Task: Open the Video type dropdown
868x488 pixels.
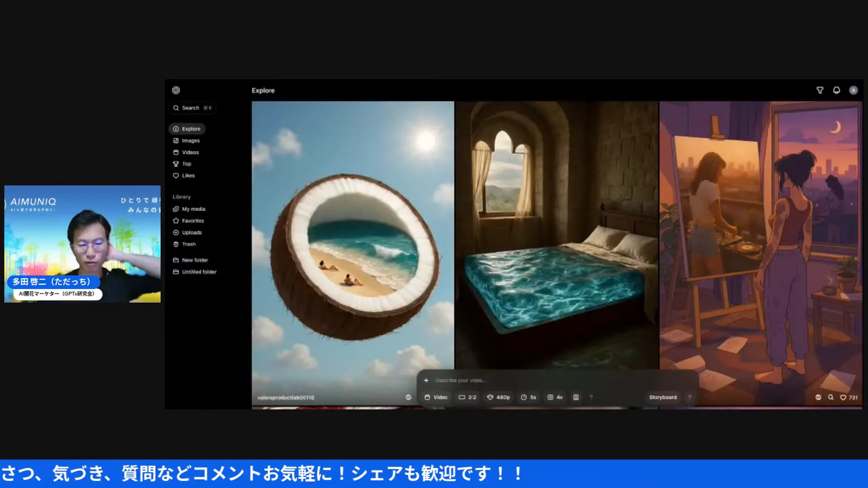Action: click(436, 397)
